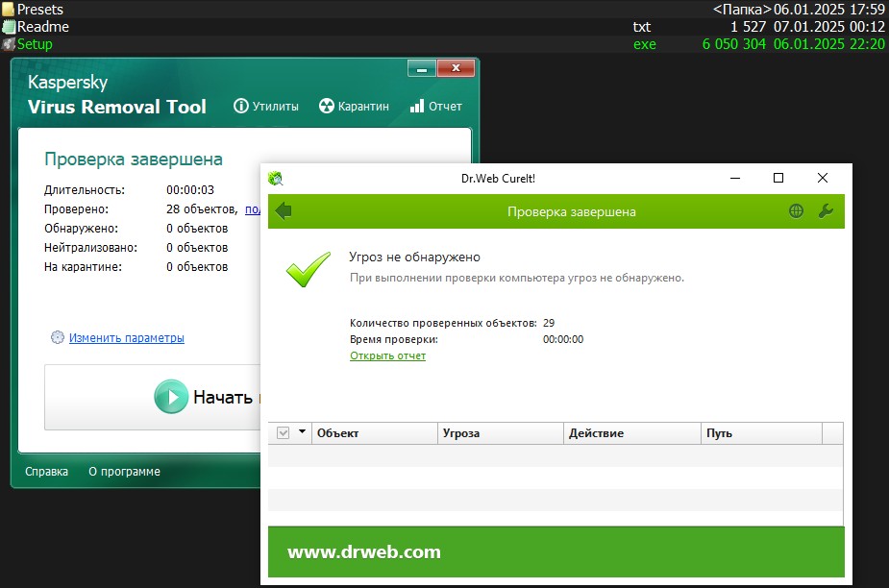This screenshot has width=889, height=588.
Task: Click the Обнаружено: label in Kaspersky
Action: coord(81,229)
